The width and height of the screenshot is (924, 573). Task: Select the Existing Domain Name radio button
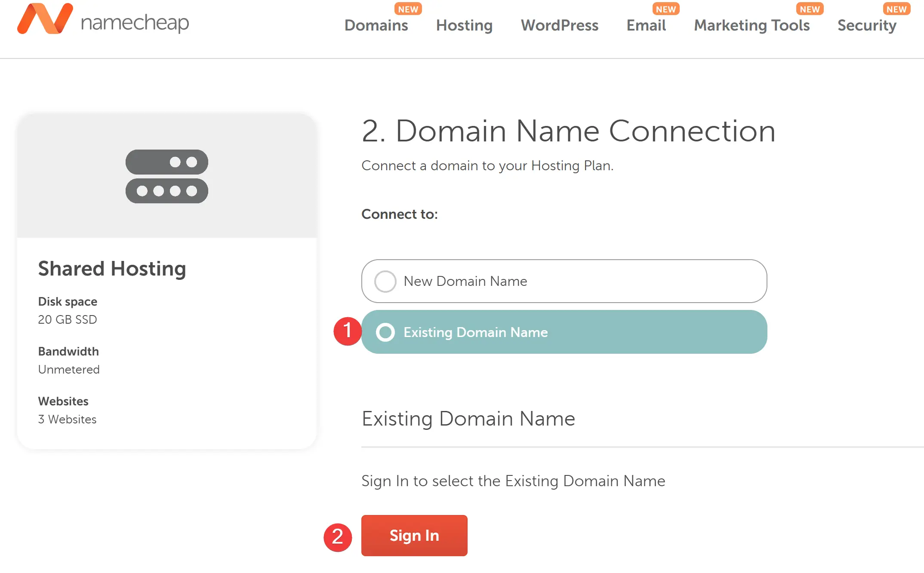[385, 332]
